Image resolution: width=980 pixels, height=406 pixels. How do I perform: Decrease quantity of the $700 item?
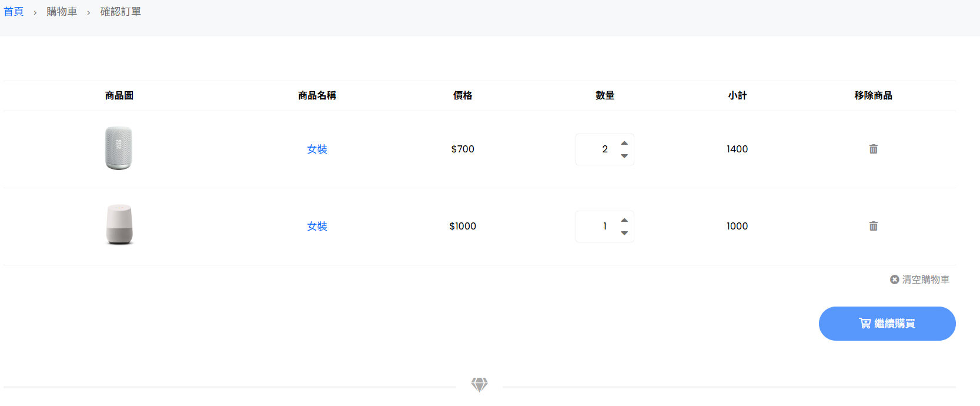point(624,156)
